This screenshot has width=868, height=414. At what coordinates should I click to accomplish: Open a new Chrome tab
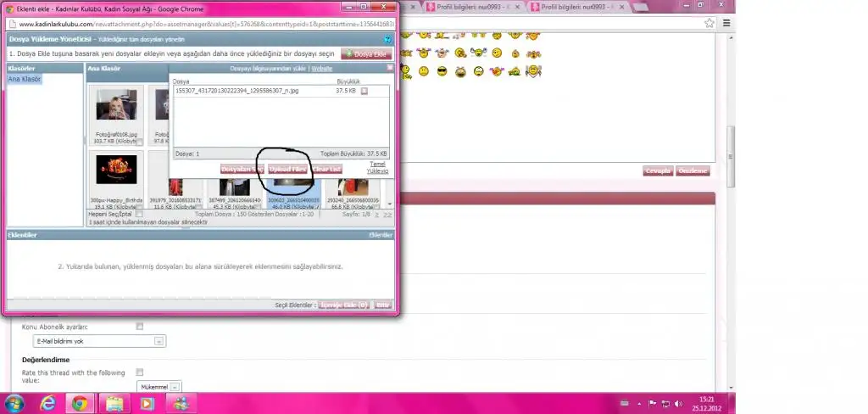(641, 7)
